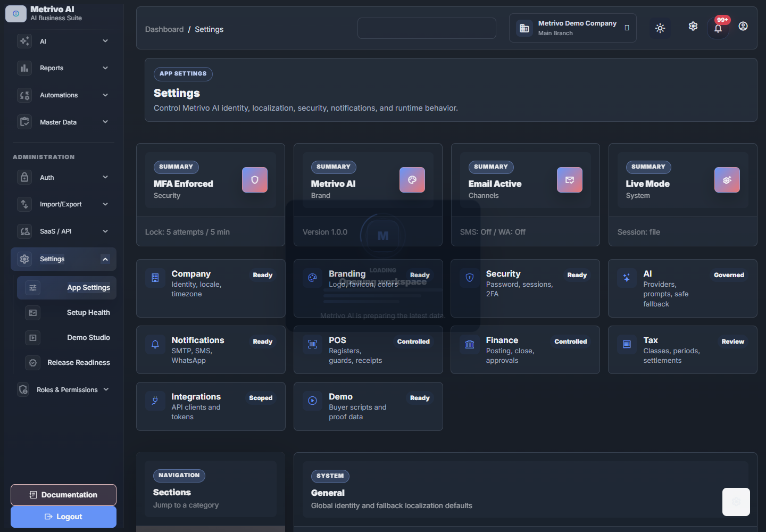
Task: Click the NAVIGATION pill label
Action: (x=179, y=476)
